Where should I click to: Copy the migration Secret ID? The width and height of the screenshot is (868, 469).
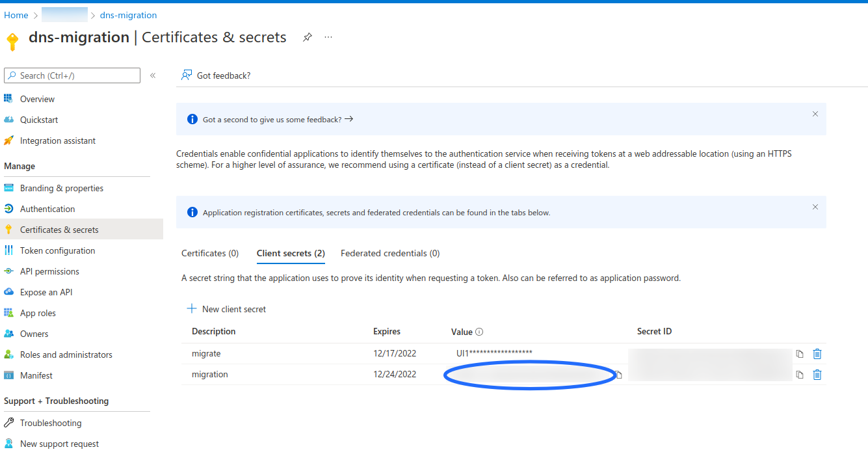click(800, 375)
